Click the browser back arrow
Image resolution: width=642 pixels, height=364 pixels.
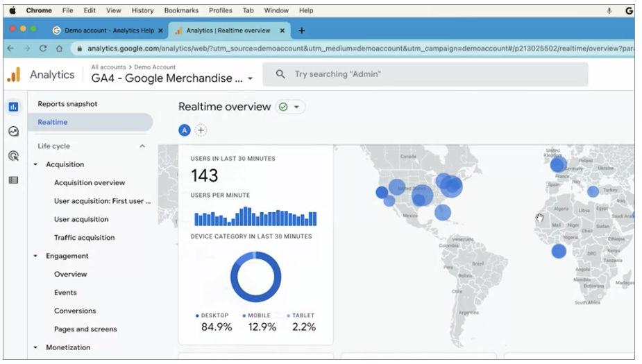pos(10,49)
